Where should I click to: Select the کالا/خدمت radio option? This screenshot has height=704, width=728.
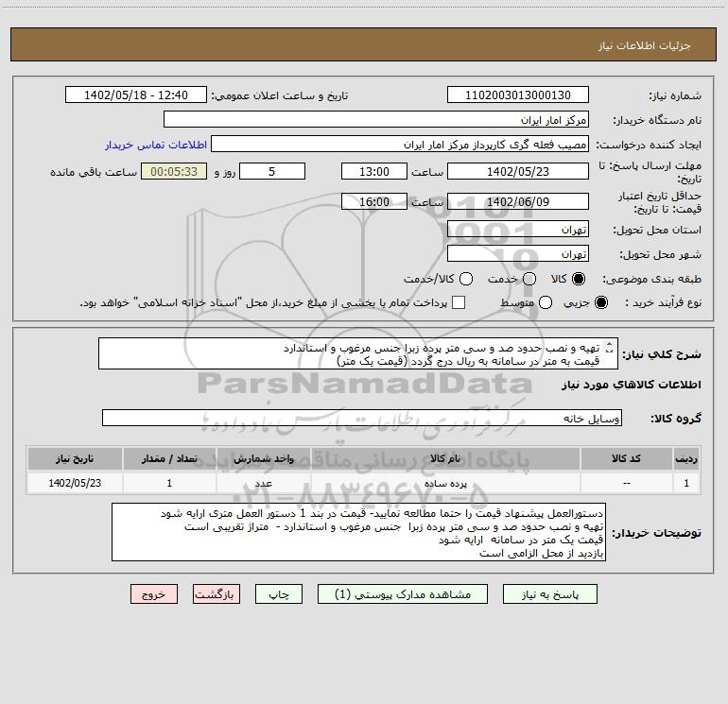466,279
